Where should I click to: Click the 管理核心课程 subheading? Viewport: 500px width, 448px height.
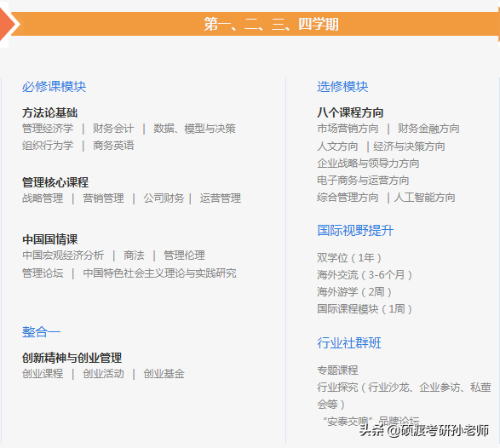click(x=55, y=182)
